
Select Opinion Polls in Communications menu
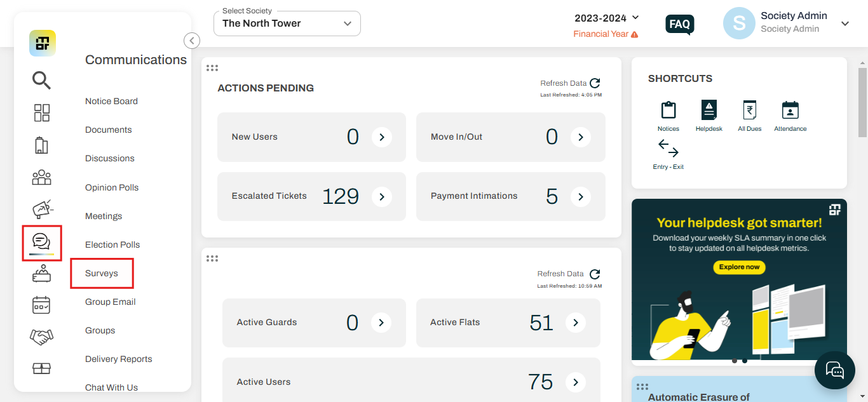coord(112,188)
